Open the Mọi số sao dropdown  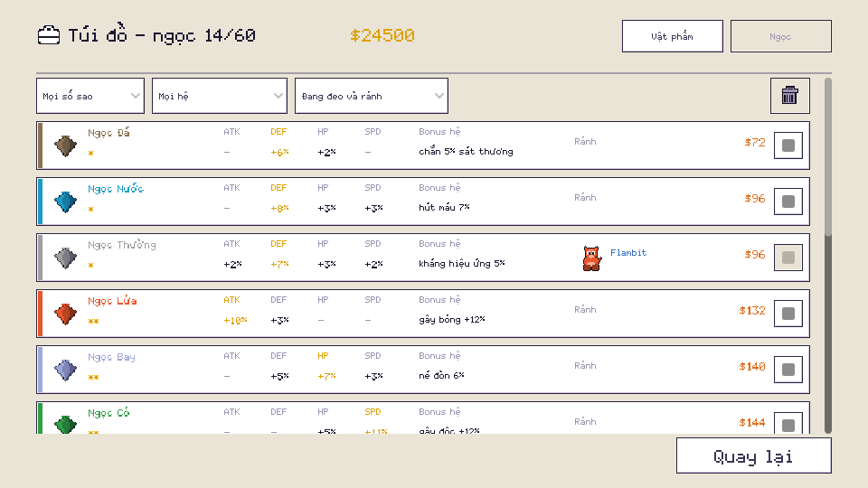coord(90,96)
